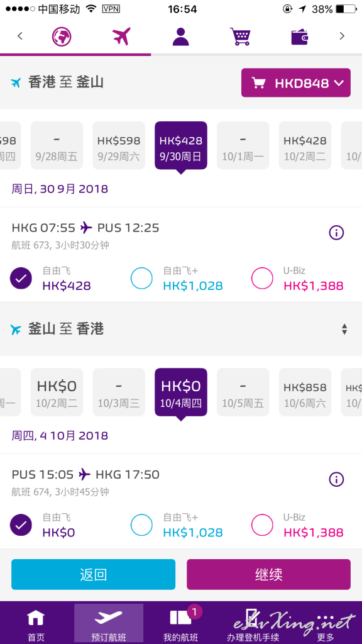
Task: Open the shopping cart step icon
Action: (x=240, y=36)
